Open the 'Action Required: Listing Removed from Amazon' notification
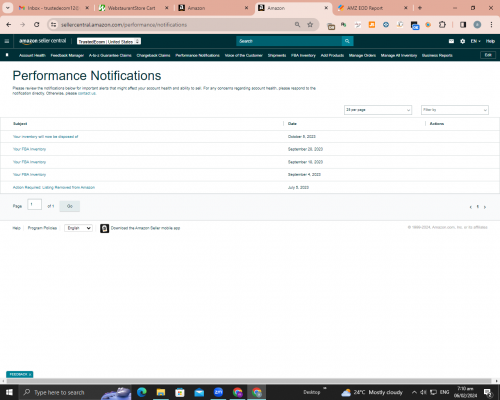Viewport: 500px width, 400px height. click(x=54, y=187)
